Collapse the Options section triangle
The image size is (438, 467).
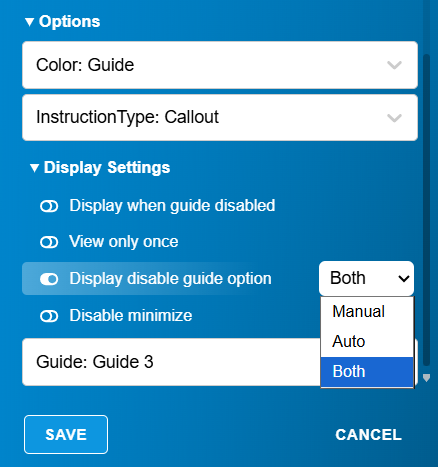29,22
